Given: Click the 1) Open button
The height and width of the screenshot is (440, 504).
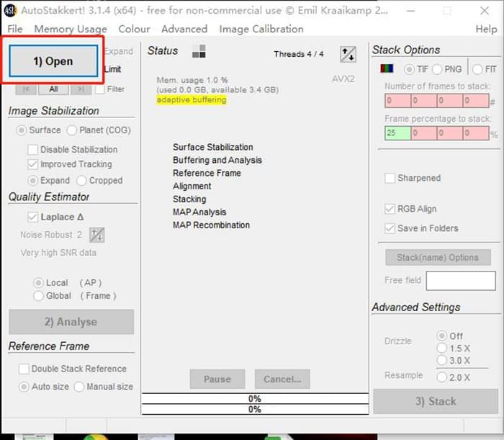Looking at the screenshot, I should 53,61.
